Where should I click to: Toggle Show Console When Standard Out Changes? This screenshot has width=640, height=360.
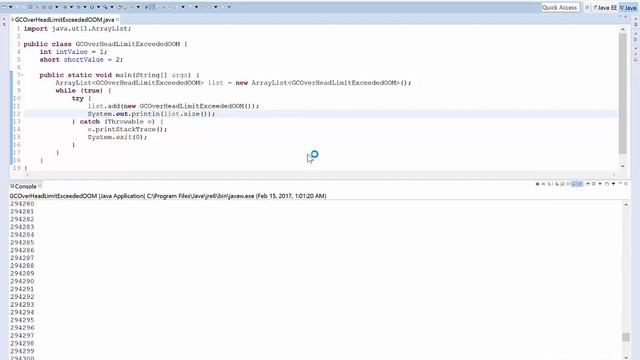point(574,184)
